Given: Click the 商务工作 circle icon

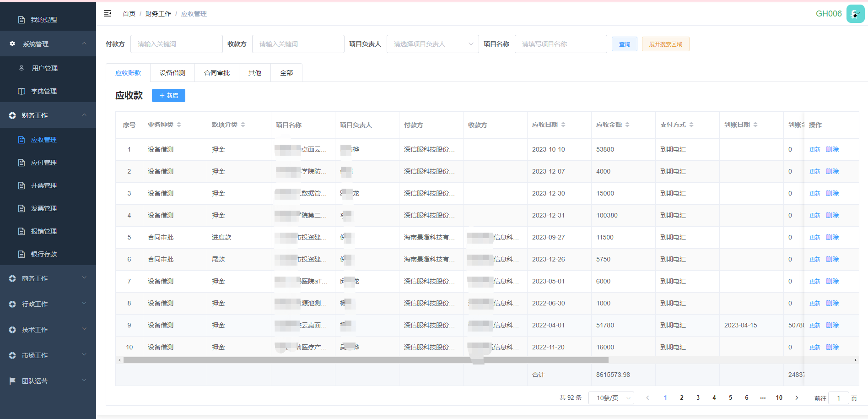Looking at the screenshot, I should click(12, 278).
